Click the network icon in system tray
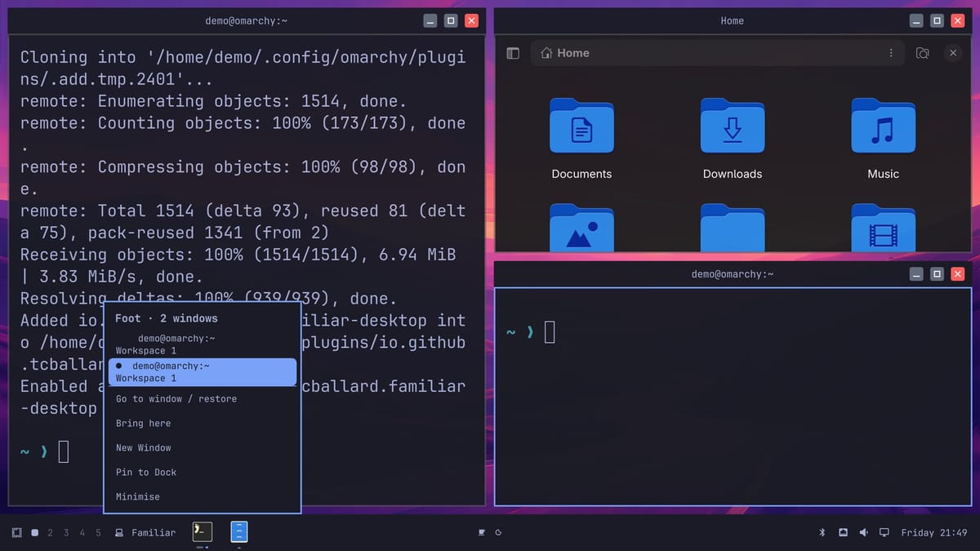980x551 pixels. (x=843, y=533)
